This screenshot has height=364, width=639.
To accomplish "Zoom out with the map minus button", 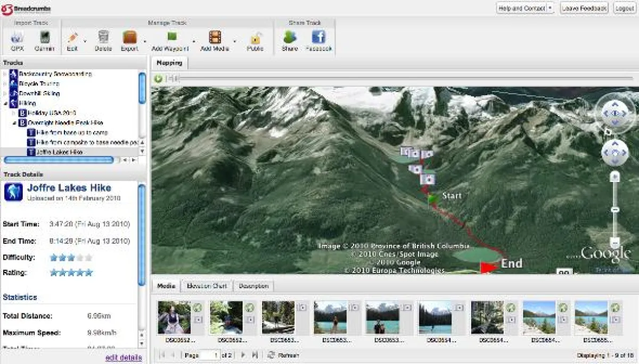I will click(x=615, y=242).
